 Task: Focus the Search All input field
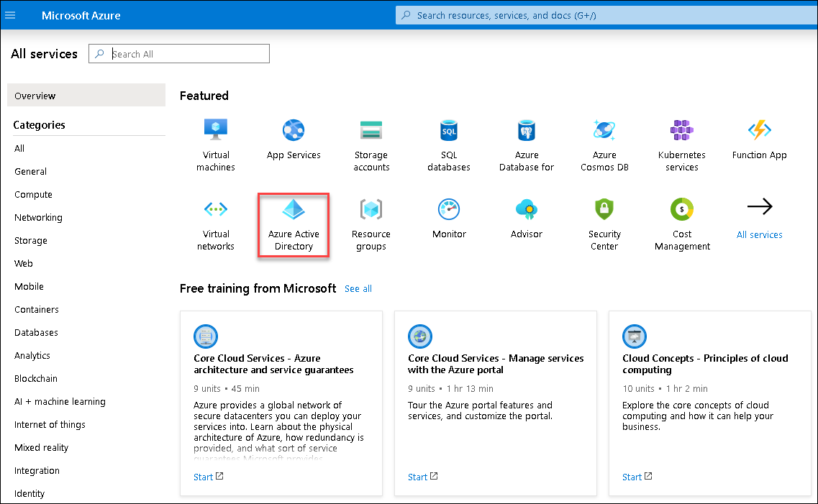[188, 54]
